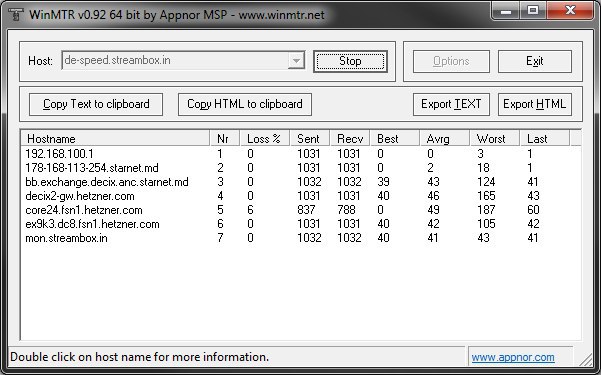The width and height of the screenshot is (601, 375).
Task: Open the Options dialog
Action: tap(451, 61)
